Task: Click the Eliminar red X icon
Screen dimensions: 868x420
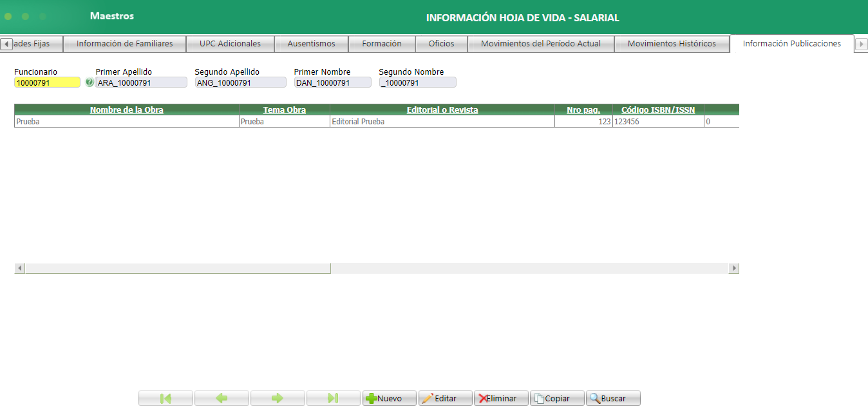Action: click(484, 397)
